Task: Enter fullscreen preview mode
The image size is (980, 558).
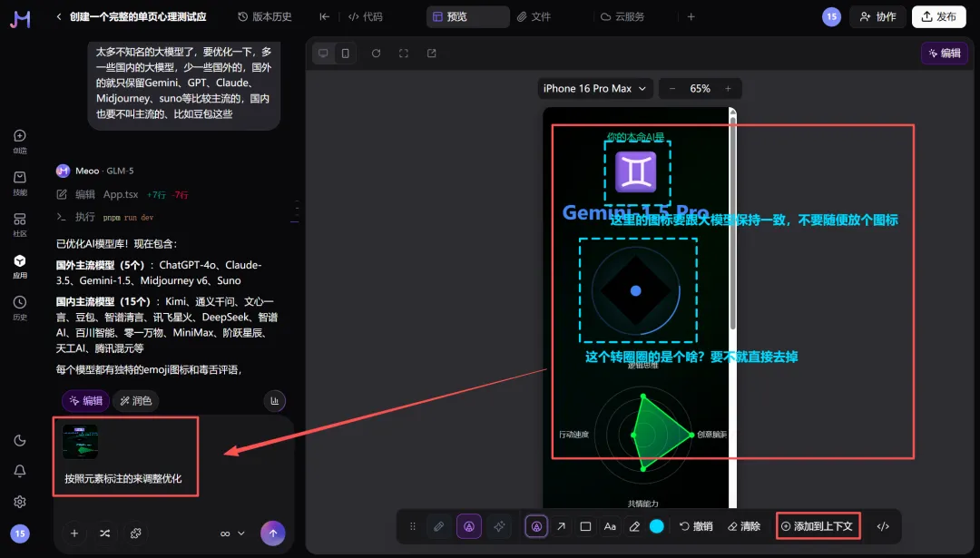Action: click(404, 54)
